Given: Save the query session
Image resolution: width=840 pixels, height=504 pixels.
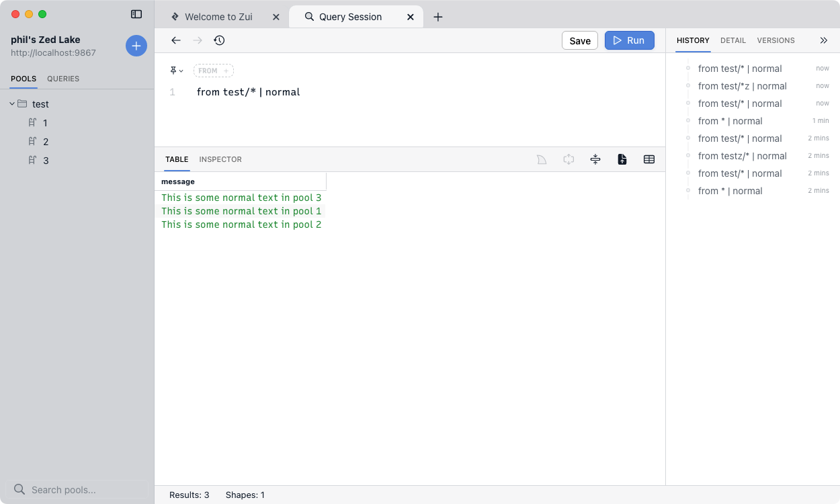Looking at the screenshot, I should pyautogui.click(x=579, y=40).
